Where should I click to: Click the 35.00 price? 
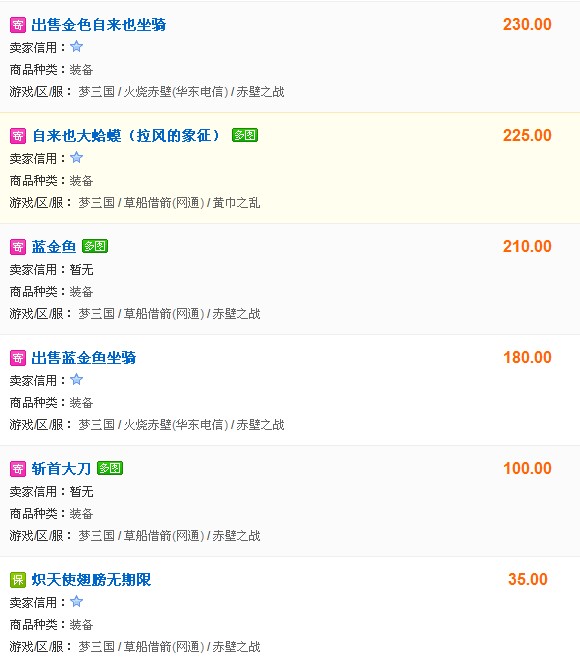pos(528,579)
